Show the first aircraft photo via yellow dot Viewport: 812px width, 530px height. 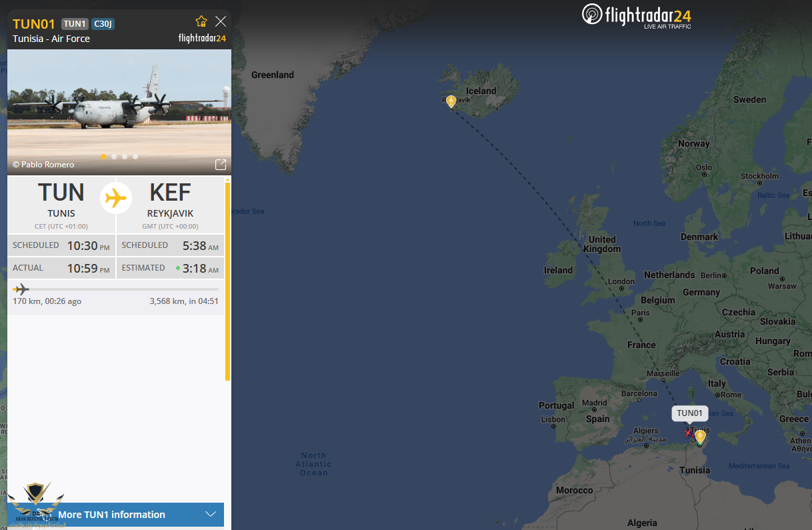coord(103,157)
